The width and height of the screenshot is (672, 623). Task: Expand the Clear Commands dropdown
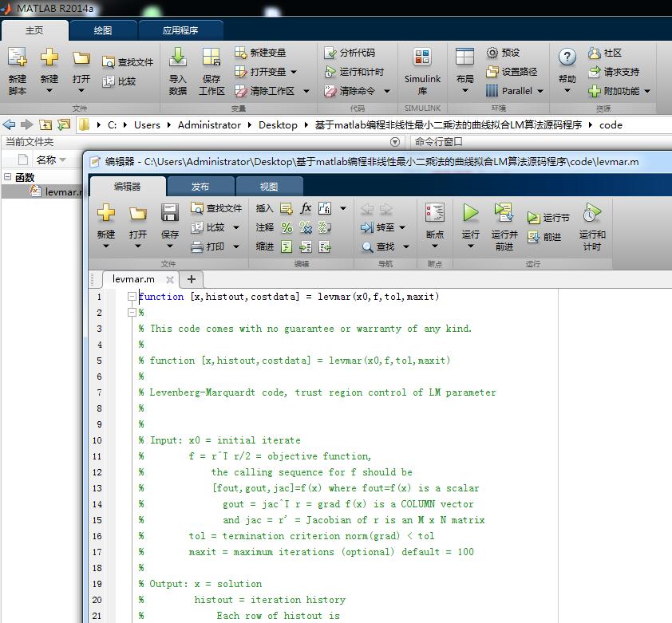click(x=386, y=91)
